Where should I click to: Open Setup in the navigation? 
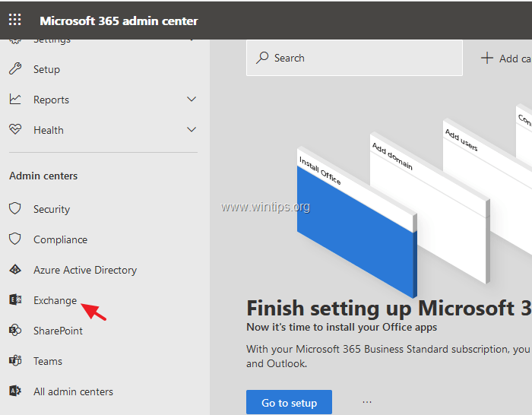(x=46, y=69)
